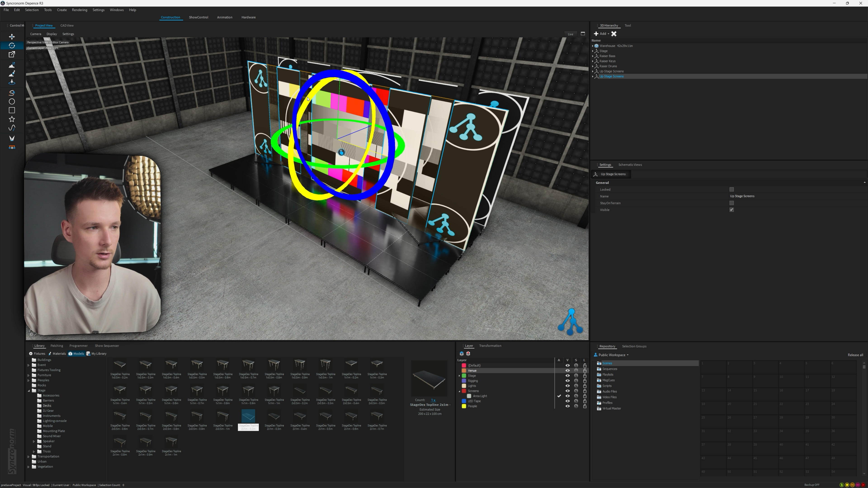
Task: Select the circle shape tool
Action: (12, 101)
